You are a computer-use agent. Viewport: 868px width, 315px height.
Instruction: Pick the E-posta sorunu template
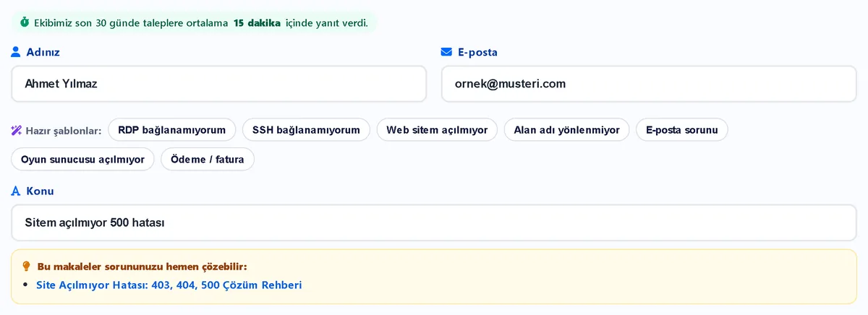pos(682,130)
